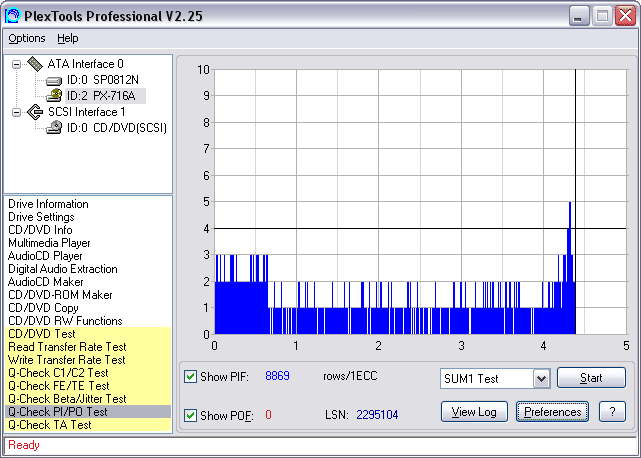The height and width of the screenshot is (458, 641).
Task: Open Drive Settings
Action: pos(41,217)
